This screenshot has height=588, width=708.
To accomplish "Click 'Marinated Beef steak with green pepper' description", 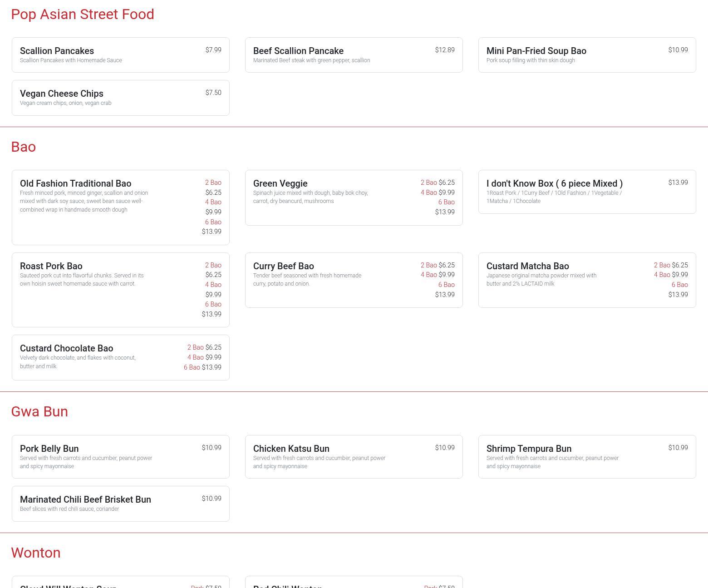I will 311,60.
